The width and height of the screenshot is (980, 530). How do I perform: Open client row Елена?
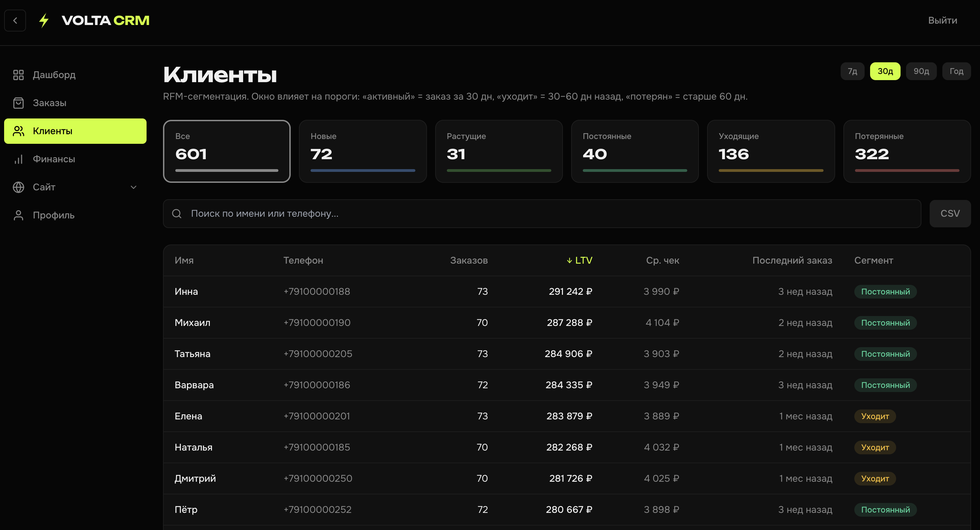coord(567,417)
